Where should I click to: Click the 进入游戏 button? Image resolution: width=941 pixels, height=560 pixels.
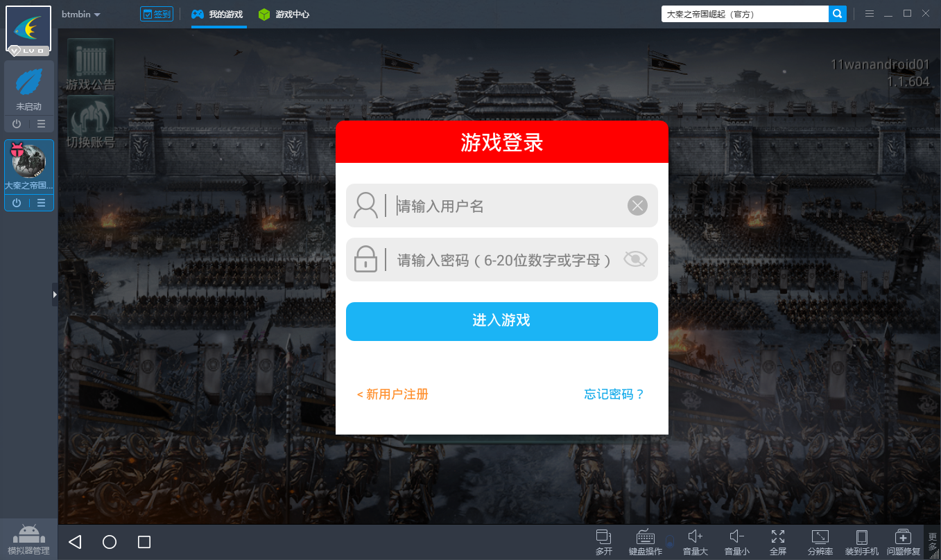click(x=502, y=321)
